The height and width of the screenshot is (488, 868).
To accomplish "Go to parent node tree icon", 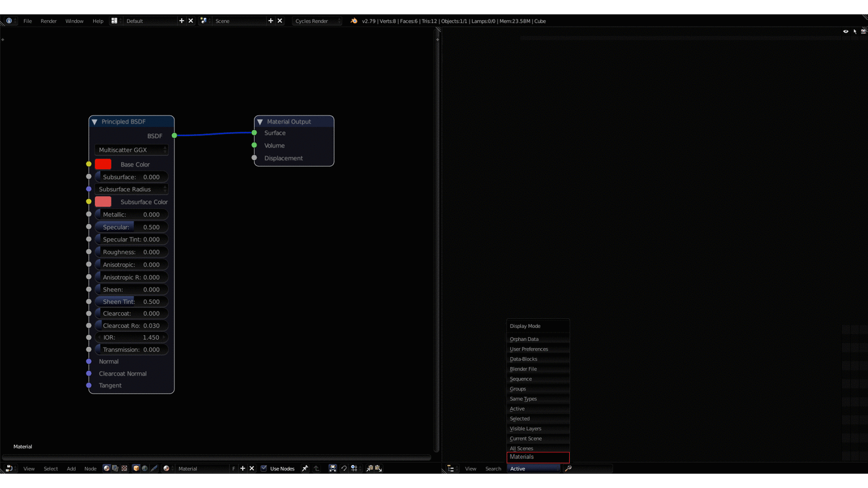I will tap(316, 468).
